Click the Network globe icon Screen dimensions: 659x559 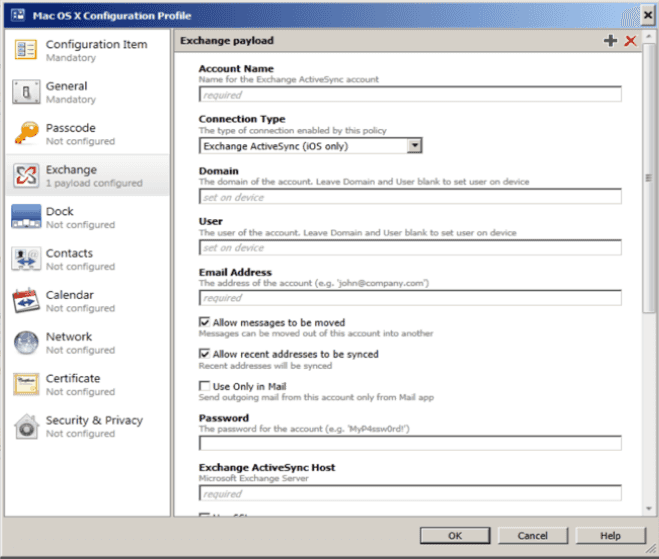(x=26, y=343)
